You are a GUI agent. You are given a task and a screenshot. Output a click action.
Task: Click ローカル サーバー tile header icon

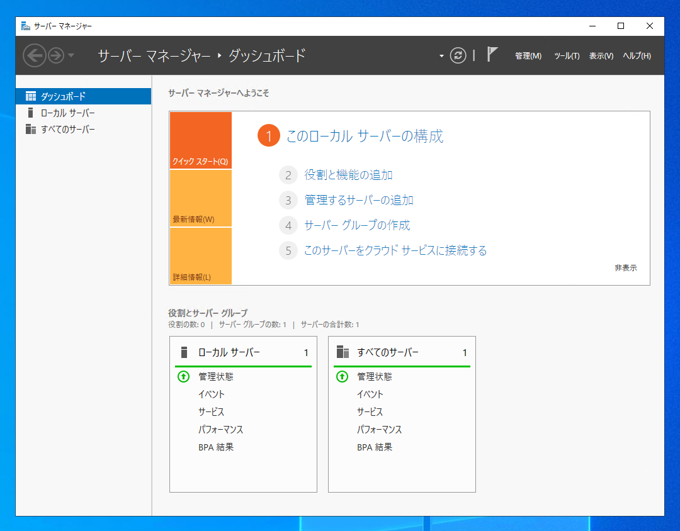(184, 352)
